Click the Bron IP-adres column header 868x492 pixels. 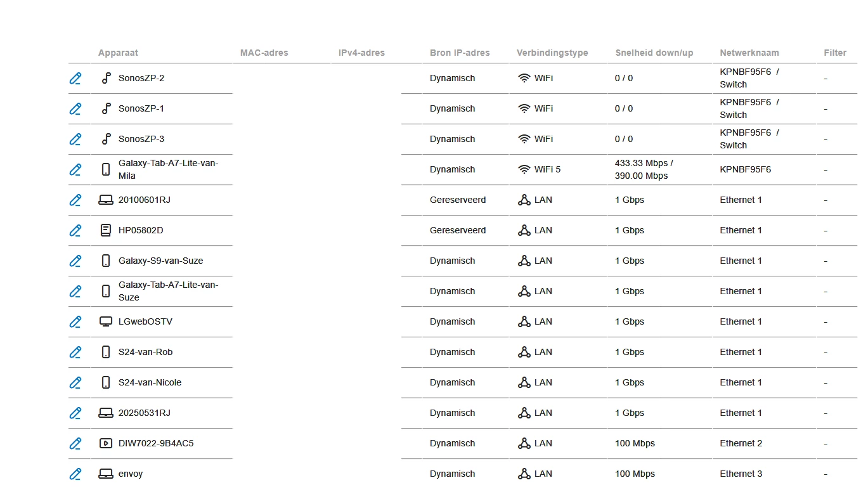pos(460,53)
